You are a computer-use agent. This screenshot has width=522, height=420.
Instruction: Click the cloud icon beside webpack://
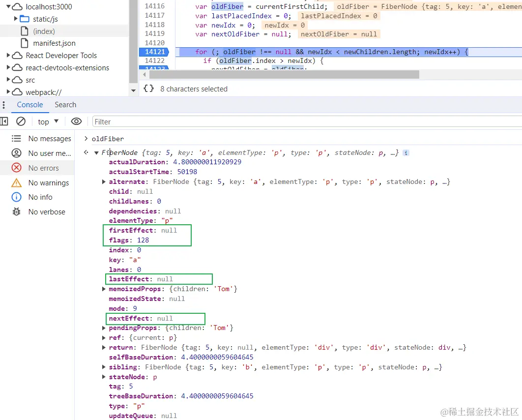click(17, 92)
